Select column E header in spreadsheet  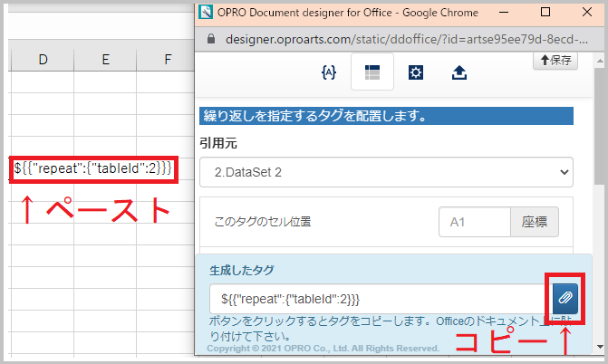click(106, 59)
